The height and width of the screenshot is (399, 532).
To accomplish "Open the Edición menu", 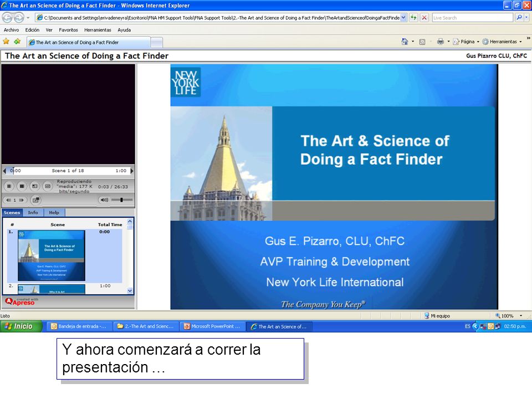I will pos(32,30).
